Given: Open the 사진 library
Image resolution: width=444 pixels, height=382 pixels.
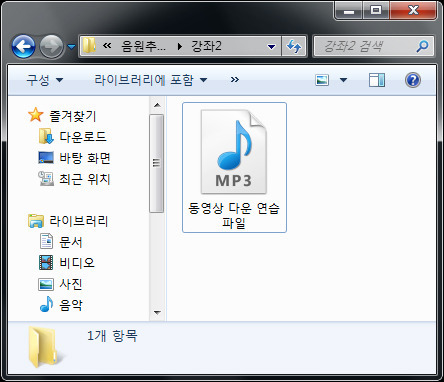Looking at the screenshot, I should pos(71,284).
